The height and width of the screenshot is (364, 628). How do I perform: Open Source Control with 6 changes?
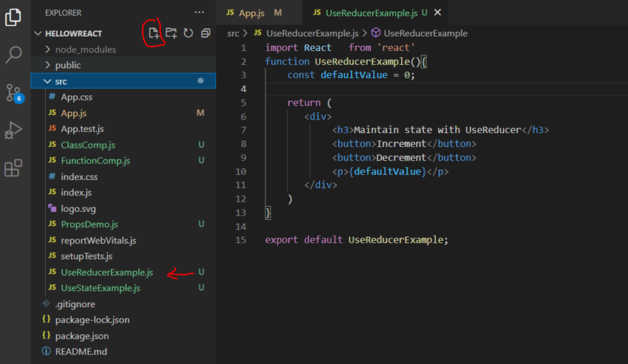[x=15, y=93]
